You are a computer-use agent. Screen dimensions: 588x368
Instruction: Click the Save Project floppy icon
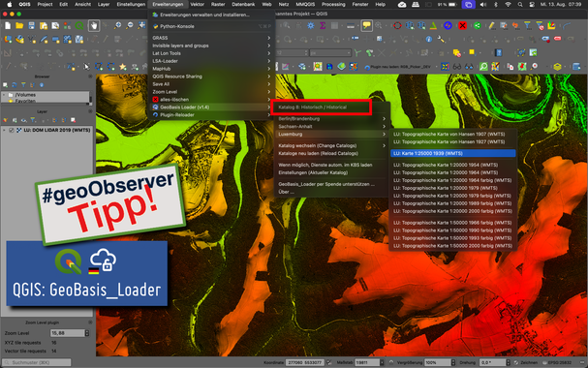click(x=32, y=25)
